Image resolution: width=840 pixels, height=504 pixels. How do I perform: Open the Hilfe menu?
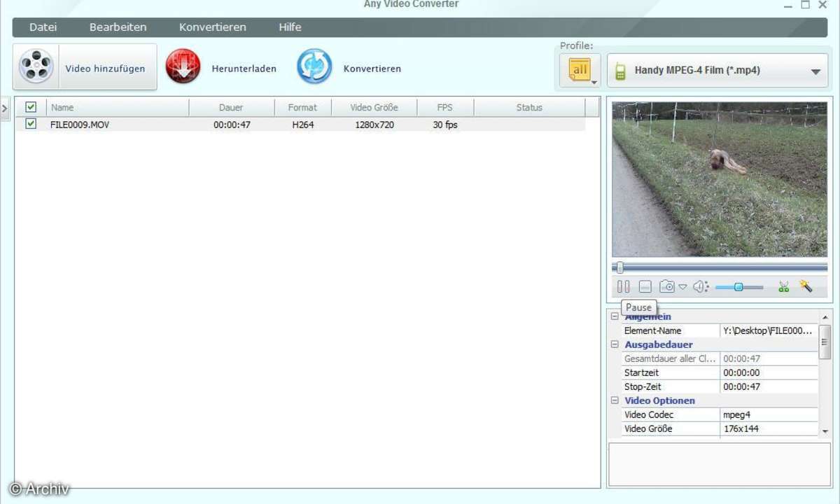pyautogui.click(x=290, y=27)
